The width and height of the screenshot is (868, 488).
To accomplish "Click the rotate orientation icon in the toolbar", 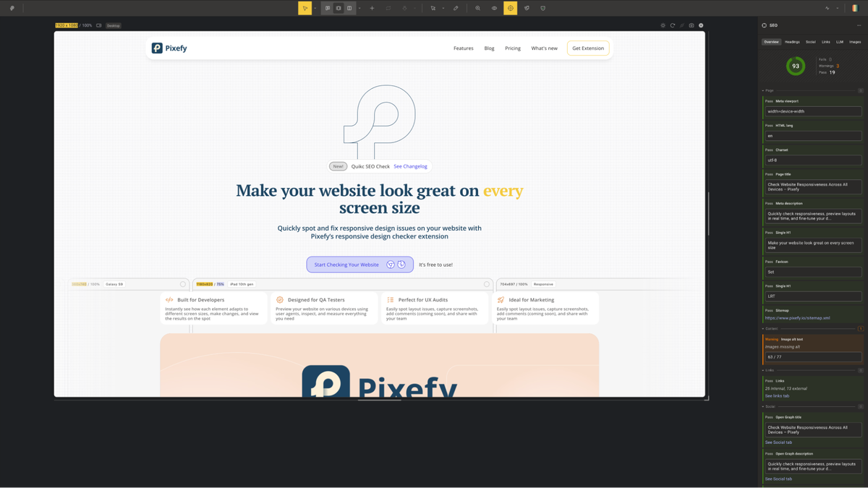I will click(388, 8).
